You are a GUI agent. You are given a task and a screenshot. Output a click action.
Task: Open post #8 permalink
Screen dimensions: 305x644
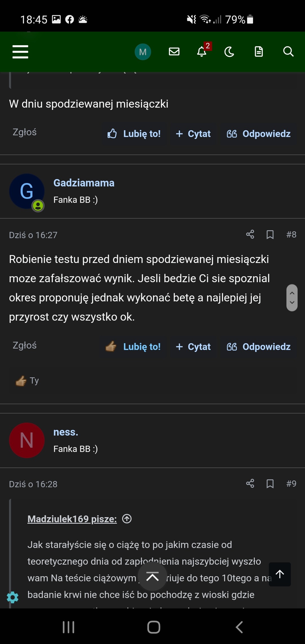point(291,234)
